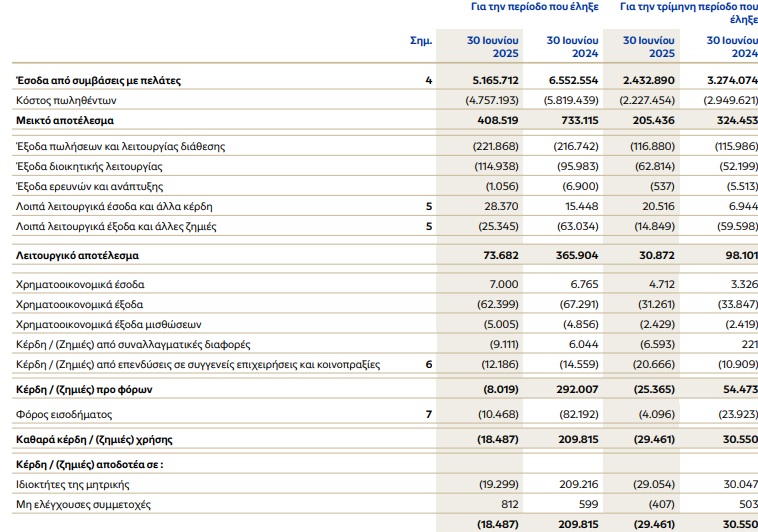Open note 4 beside the revenue row
Viewport: 758px width, 532px height.
pyautogui.click(x=428, y=80)
